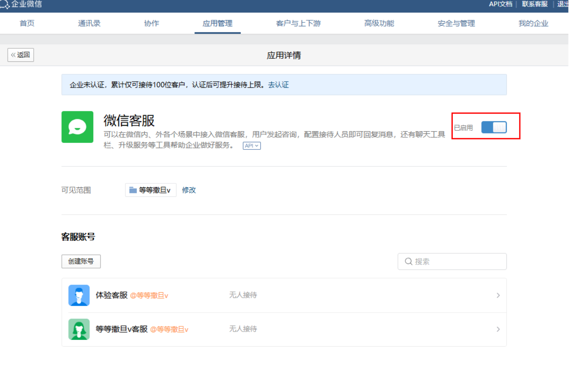Switch to the 通讯录 tab

(89, 23)
